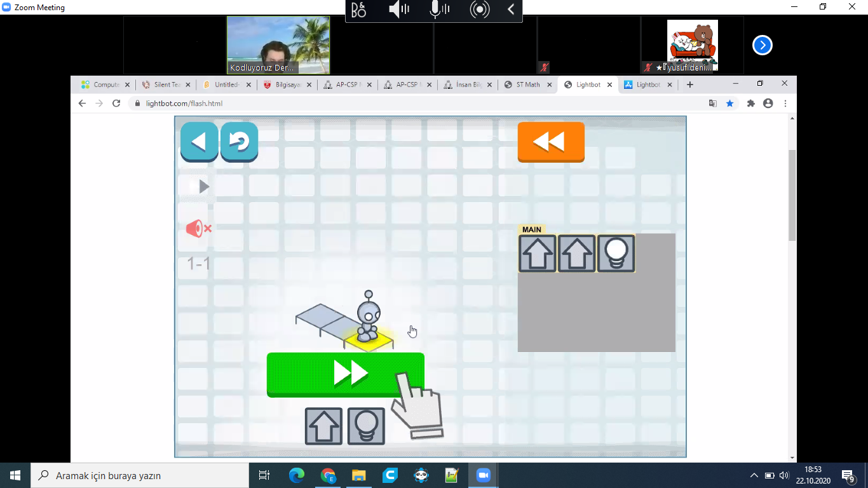This screenshot has width=868, height=488.
Task: Open File Explorer from the taskbar
Action: pos(359,475)
